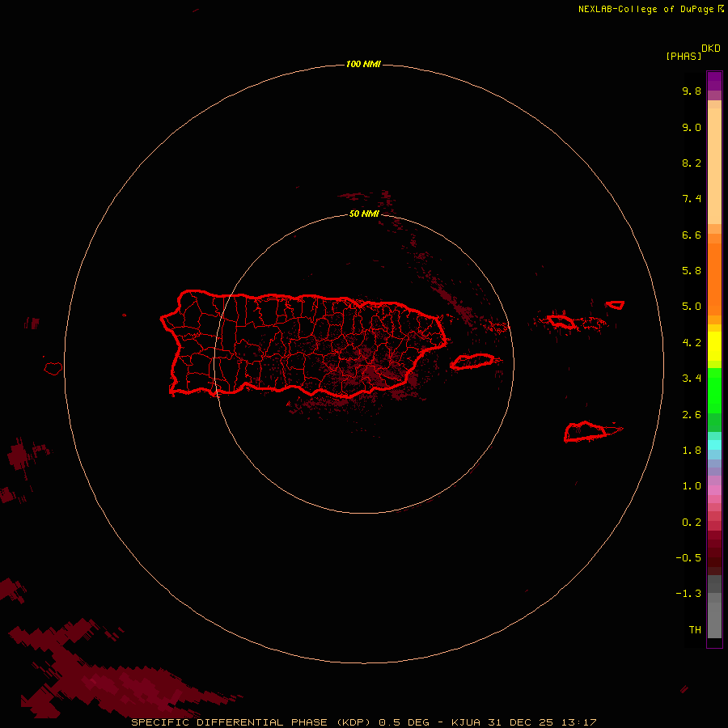Image resolution: width=728 pixels, height=728 pixels.
Task: Pick the cyan band in color bar
Action: (714, 445)
